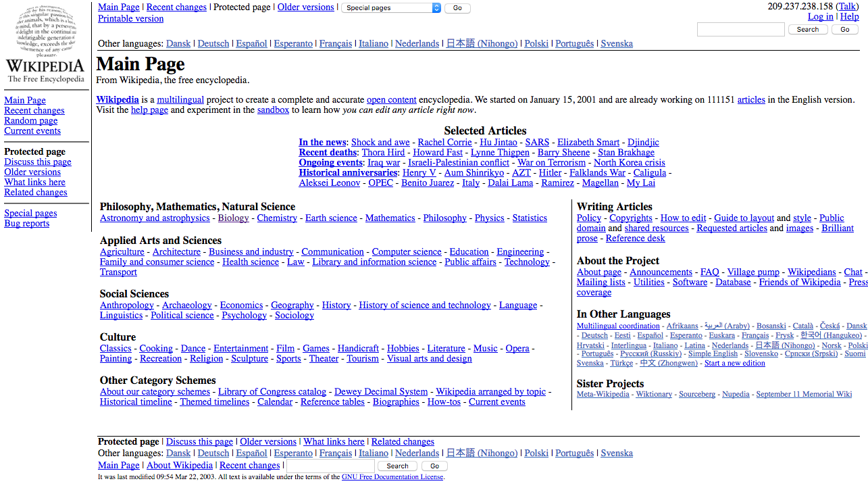The image size is (868, 492).
Task: Open the Falklands War article
Action: [598, 172]
